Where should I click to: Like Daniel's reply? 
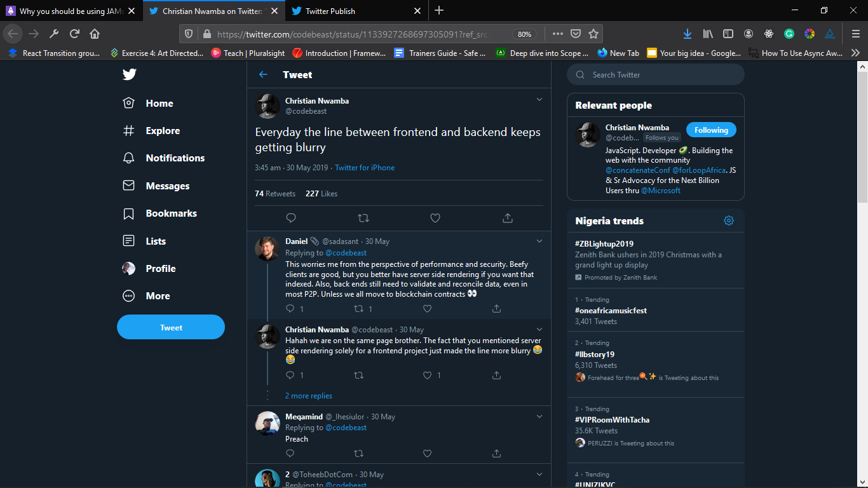coord(427,309)
